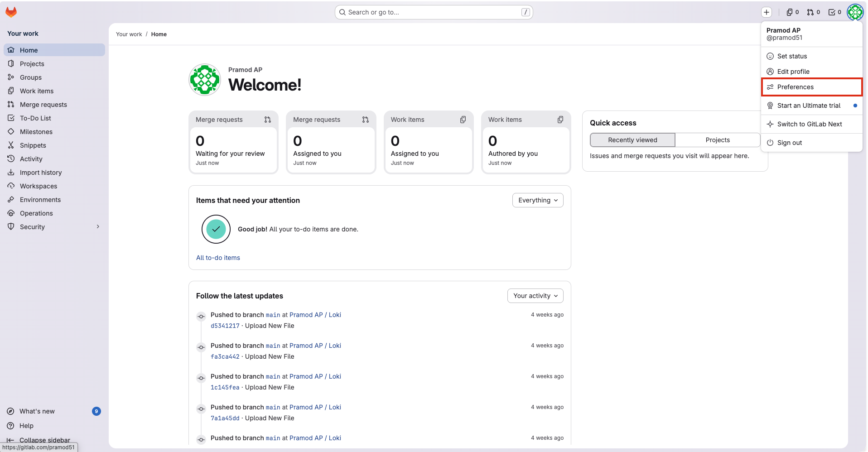Click the Collapse sidebar arrow icon
This screenshot has height=452, width=868.
click(10, 440)
